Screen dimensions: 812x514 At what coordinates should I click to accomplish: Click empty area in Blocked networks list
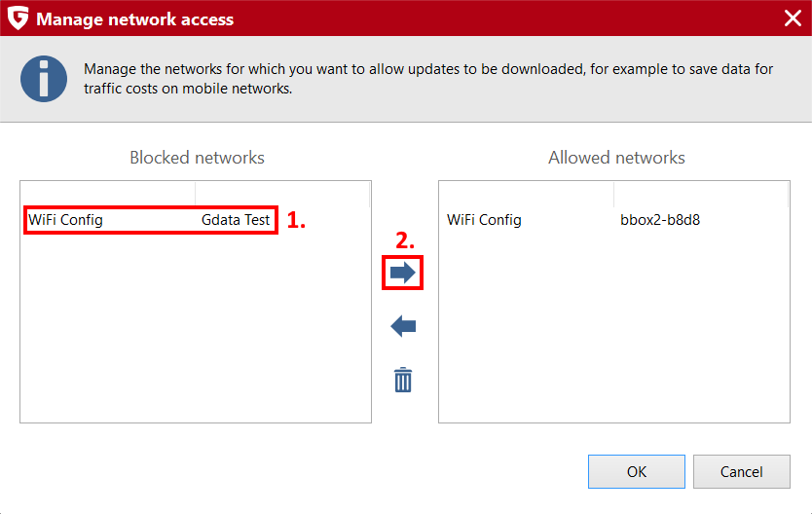tap(196, 327)
